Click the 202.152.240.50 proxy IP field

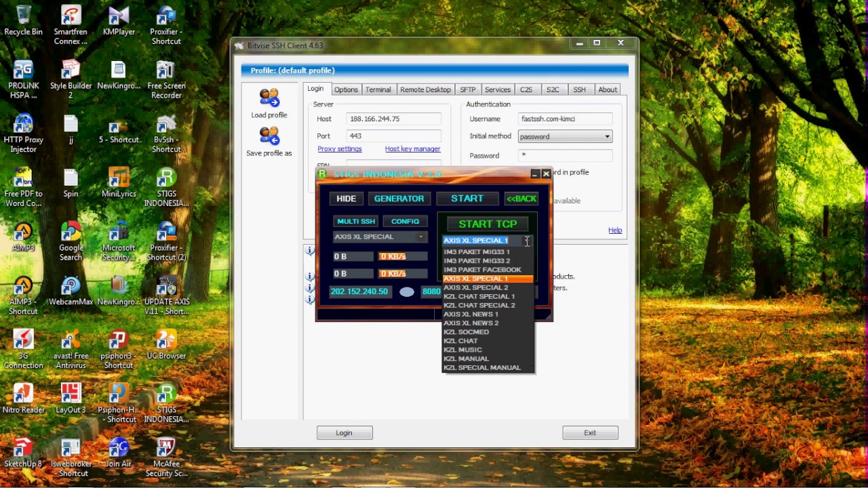click(359, 291)
